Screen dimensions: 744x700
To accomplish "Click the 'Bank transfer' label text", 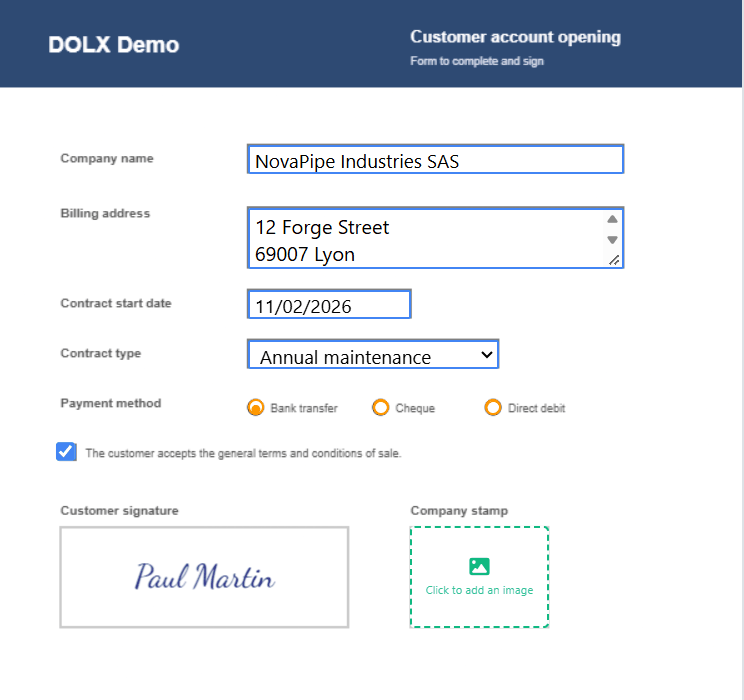I will coord(304,408).
